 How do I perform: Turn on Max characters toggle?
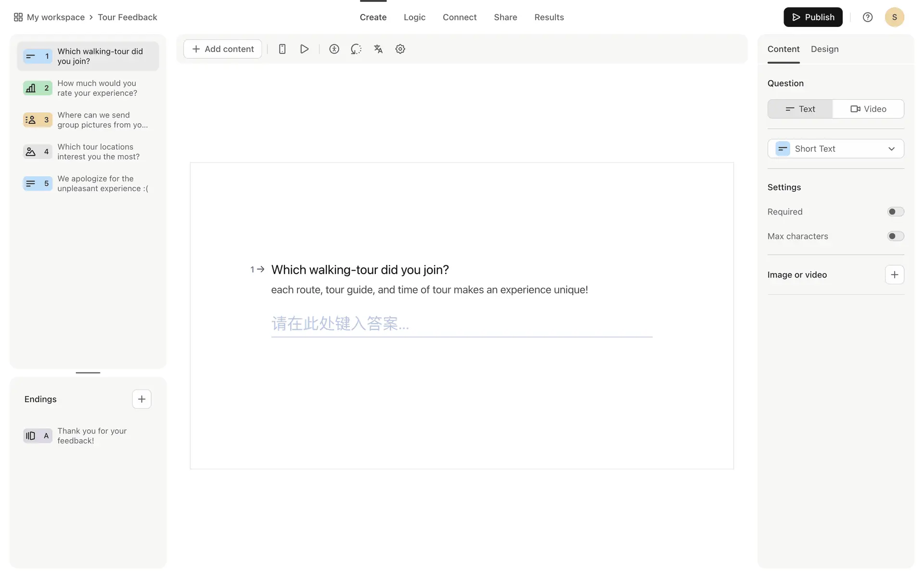(x=895, y=236)
